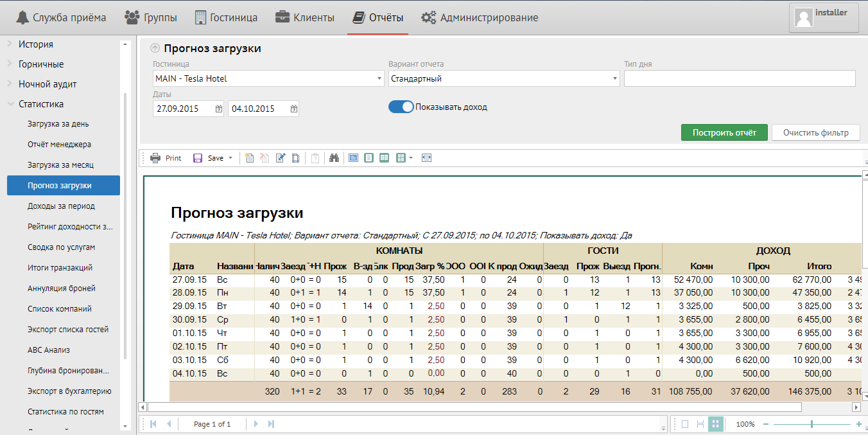The height and width of the screenshot is (435, 868).
Task: Click the zoom slider handle
Action: coord(812,424)
